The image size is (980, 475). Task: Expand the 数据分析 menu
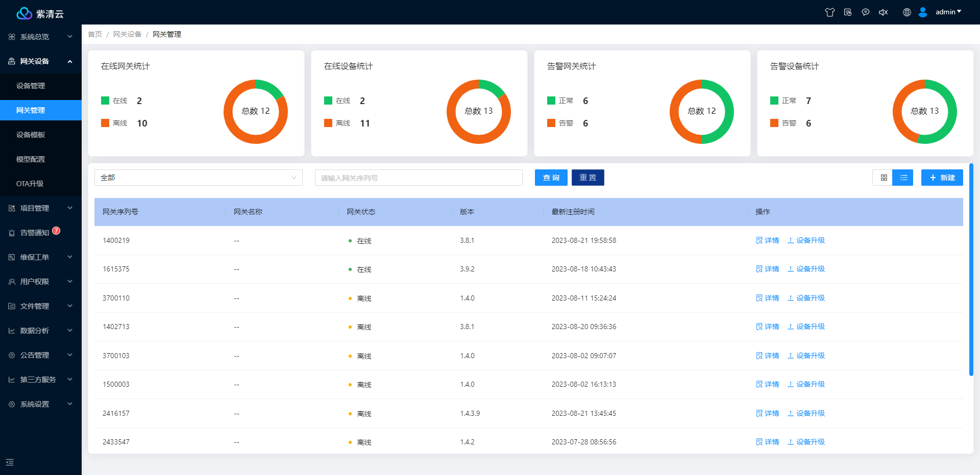41,331
